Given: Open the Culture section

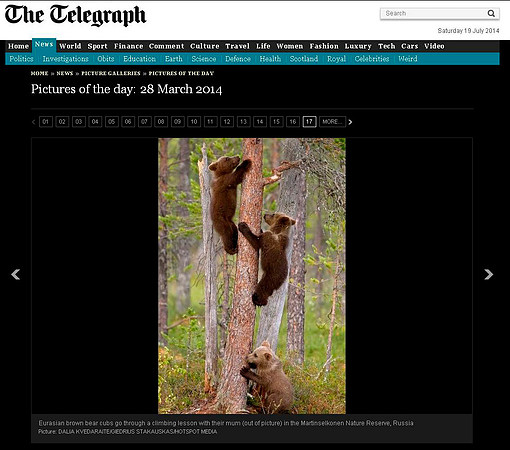Looking at the screenshot, I should pyautogui.click(x=205, y=46).
